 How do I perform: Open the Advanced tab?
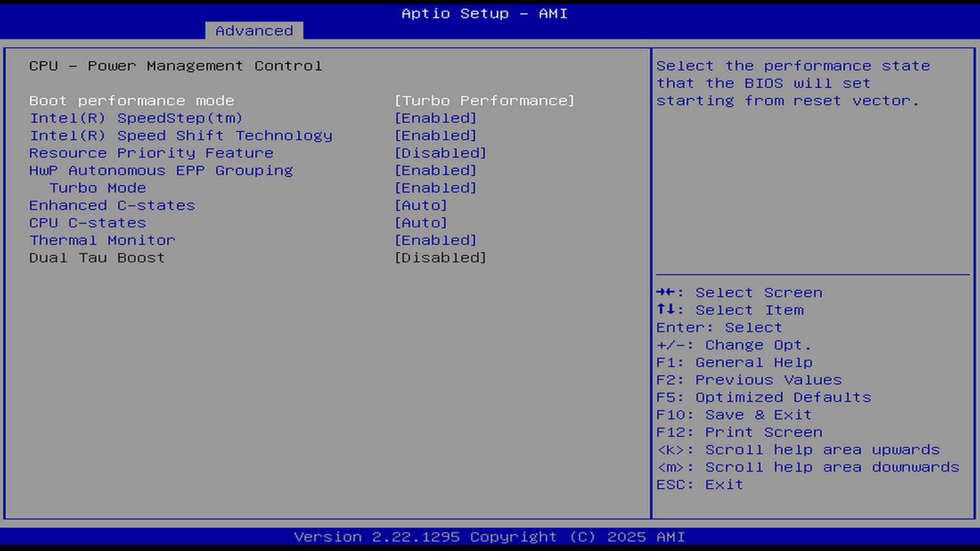254,31
